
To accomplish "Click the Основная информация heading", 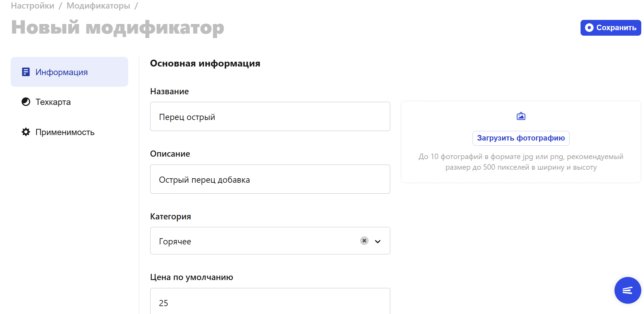I will pyautogui.click(x=205, y=63).
